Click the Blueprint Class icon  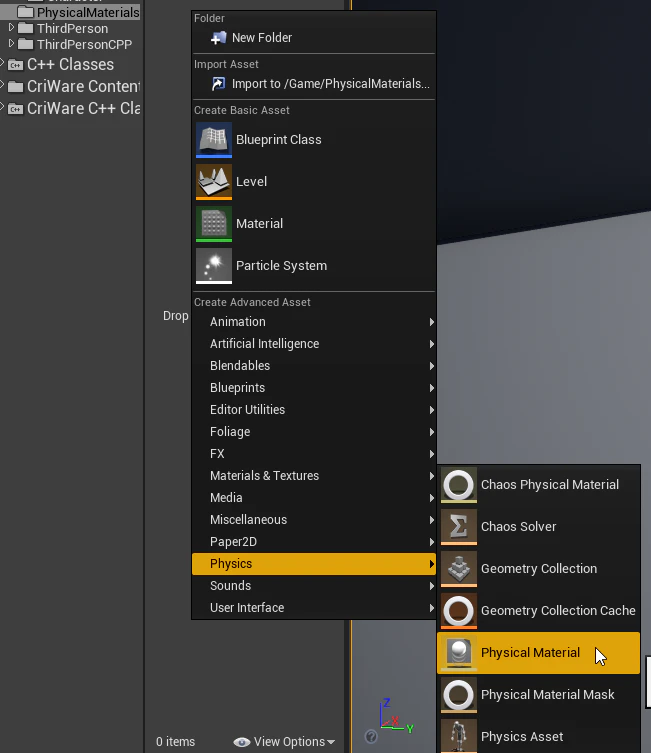[214, 140]
